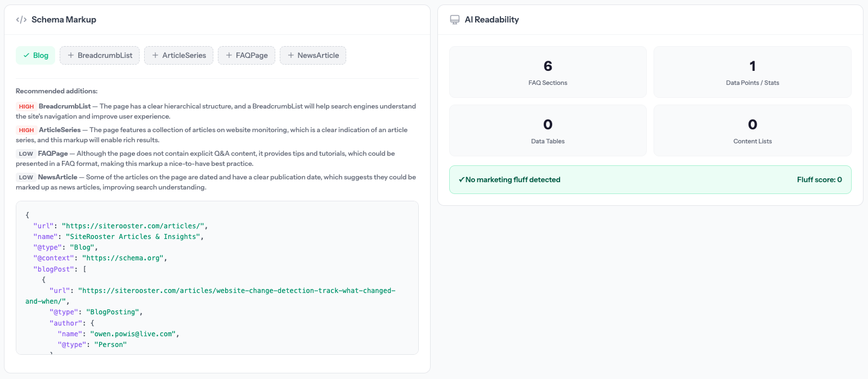Select the Data Tables stat card

pyautogui.click(x=547, y=130)
